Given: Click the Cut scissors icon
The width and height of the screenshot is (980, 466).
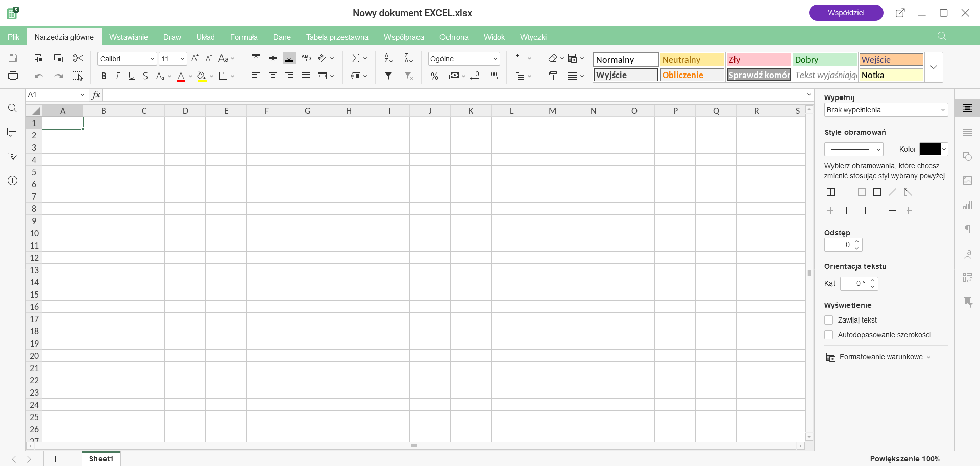Looking at the screenshot, I should click(x=78, y=58).
